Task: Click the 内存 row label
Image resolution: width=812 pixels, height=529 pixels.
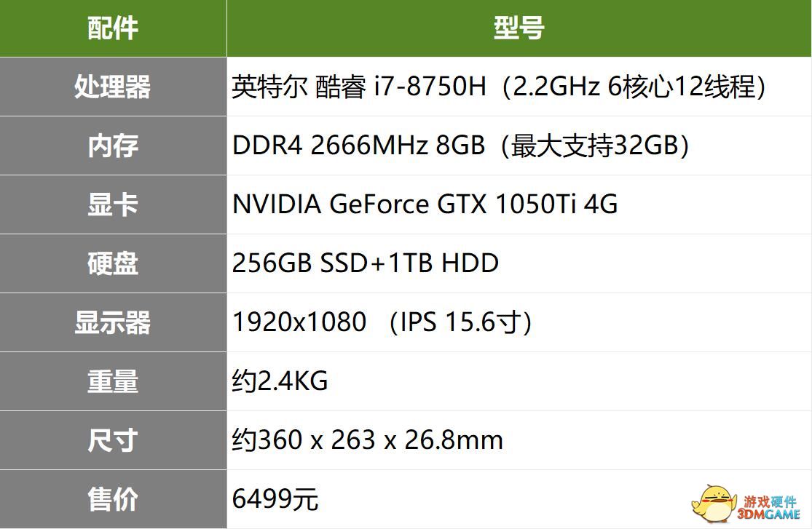Action: point(113,146)
